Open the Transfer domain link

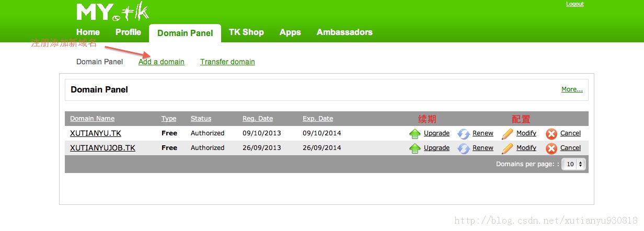click(227, 62)
